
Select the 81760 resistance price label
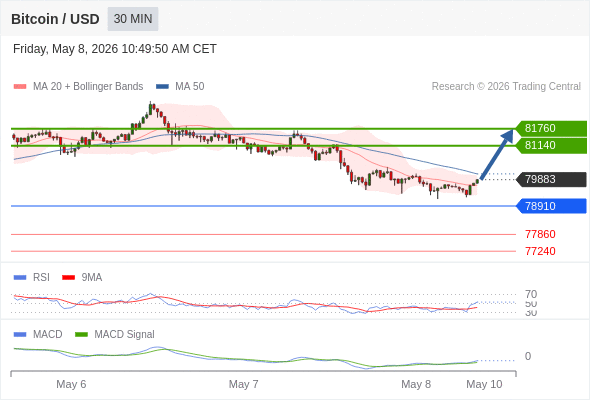[551, 128]
